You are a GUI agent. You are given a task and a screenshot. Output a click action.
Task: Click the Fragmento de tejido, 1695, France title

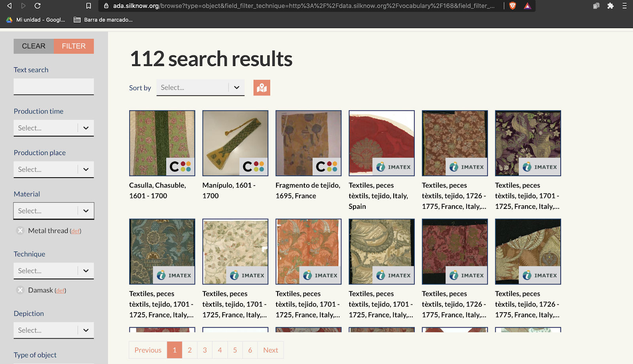[x=308, y=190]
